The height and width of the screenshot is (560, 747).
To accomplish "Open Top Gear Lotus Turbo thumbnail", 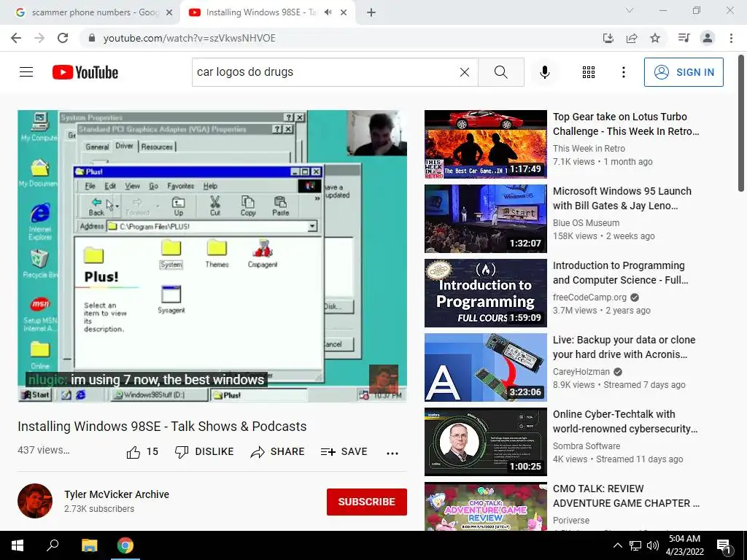I will pos(485,144).
